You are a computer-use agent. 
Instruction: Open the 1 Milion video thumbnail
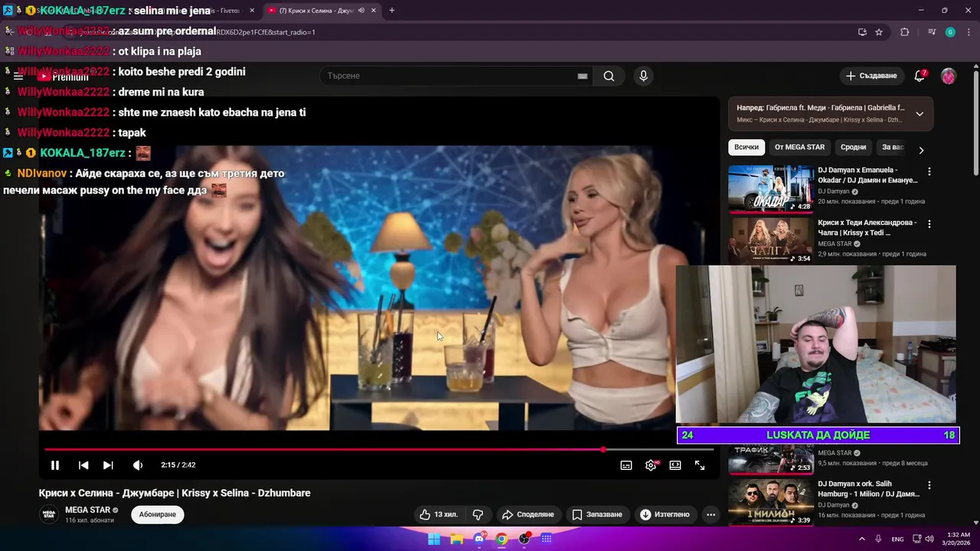pos(770,502)
